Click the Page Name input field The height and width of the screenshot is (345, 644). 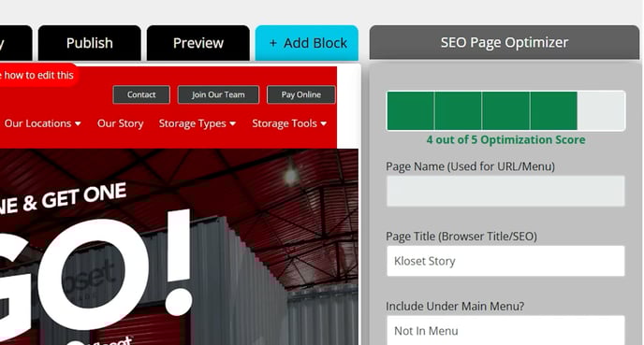pyautogui.click(x=505, y=191)
